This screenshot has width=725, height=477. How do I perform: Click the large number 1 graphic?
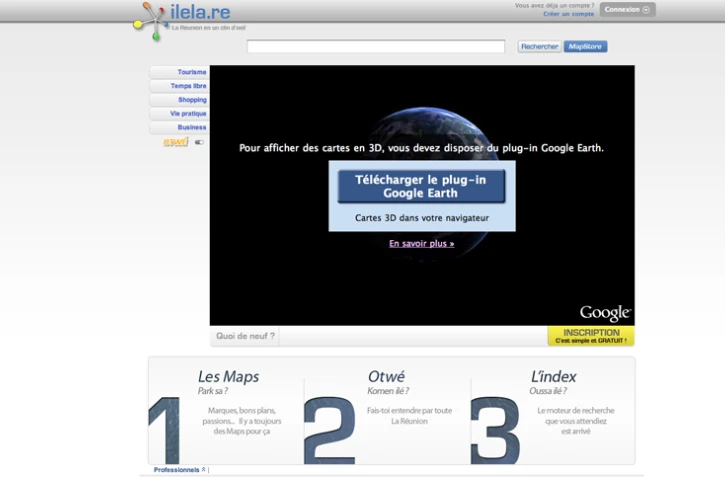click(165, 430)
